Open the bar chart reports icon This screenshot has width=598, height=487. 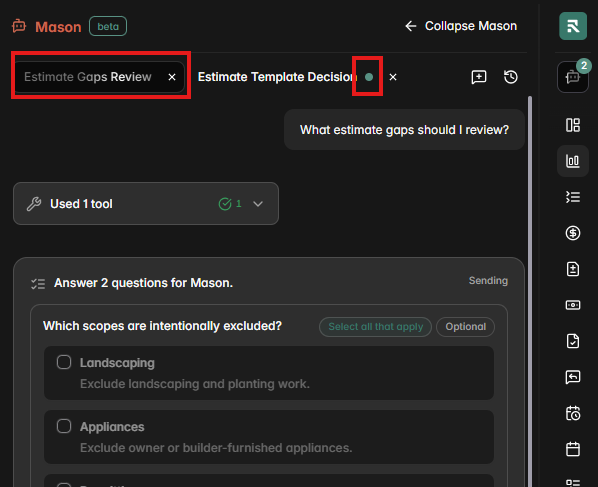coord(572,161)
